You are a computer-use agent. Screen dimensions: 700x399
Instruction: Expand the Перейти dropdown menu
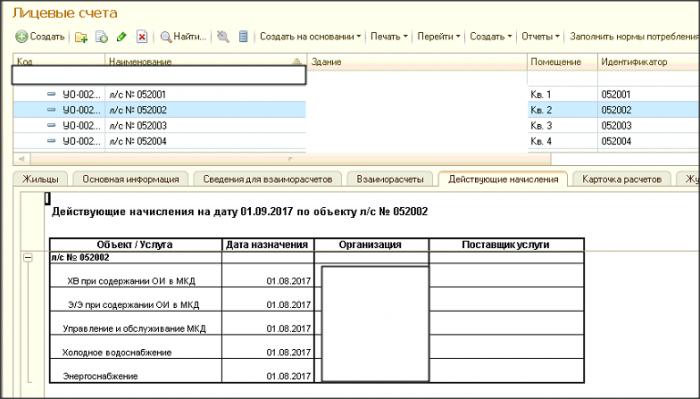(x=438, y=37)
